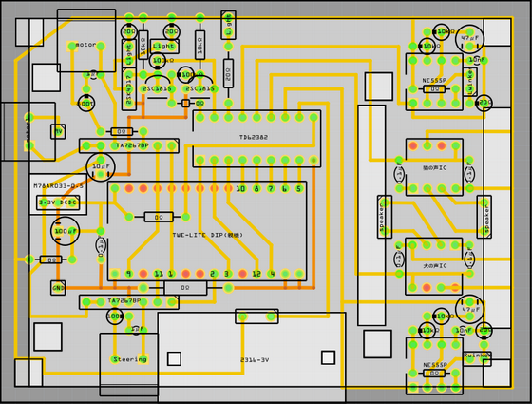
Task: Select the upper TA7267BP motor driver
Action: point(129,145)
